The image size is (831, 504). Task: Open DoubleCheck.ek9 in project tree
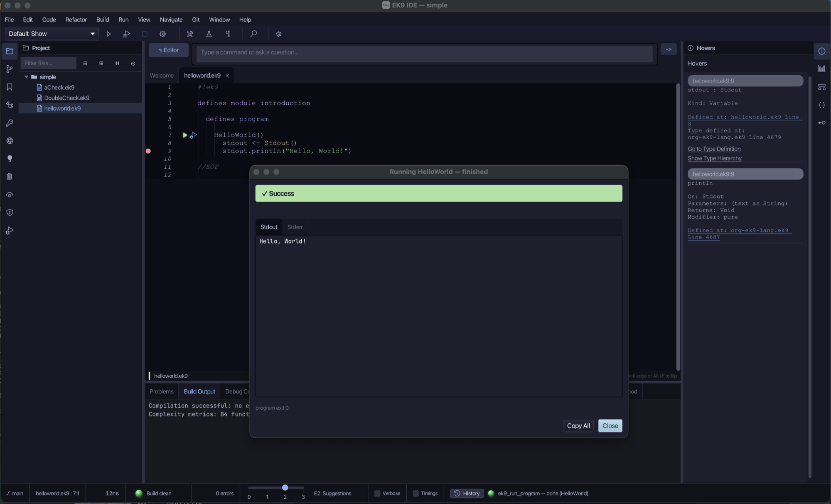tap(66, 98)
